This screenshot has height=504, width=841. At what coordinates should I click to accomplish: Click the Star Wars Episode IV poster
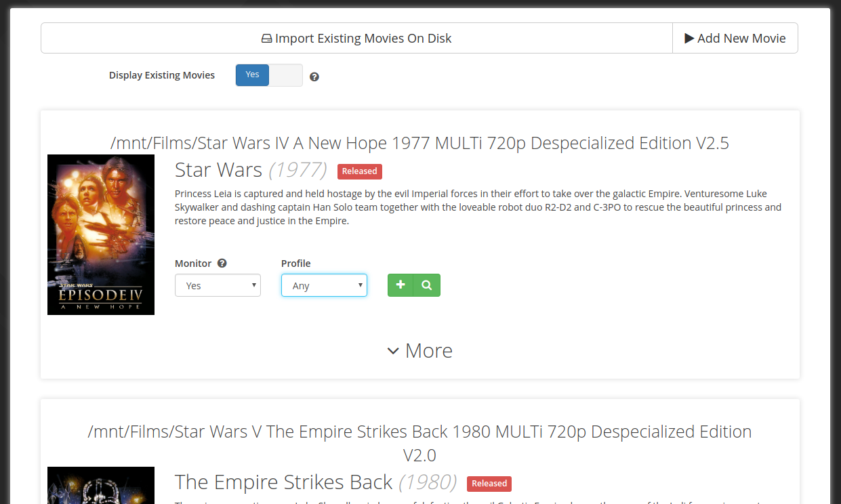pyautogui.click(x=101, y=234)
